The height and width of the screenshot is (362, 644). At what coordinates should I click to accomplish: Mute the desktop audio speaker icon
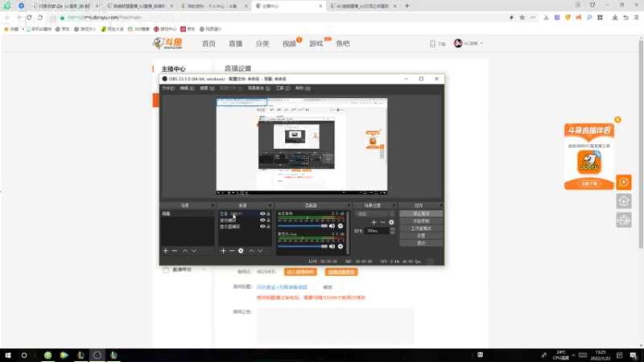(332, 226)
